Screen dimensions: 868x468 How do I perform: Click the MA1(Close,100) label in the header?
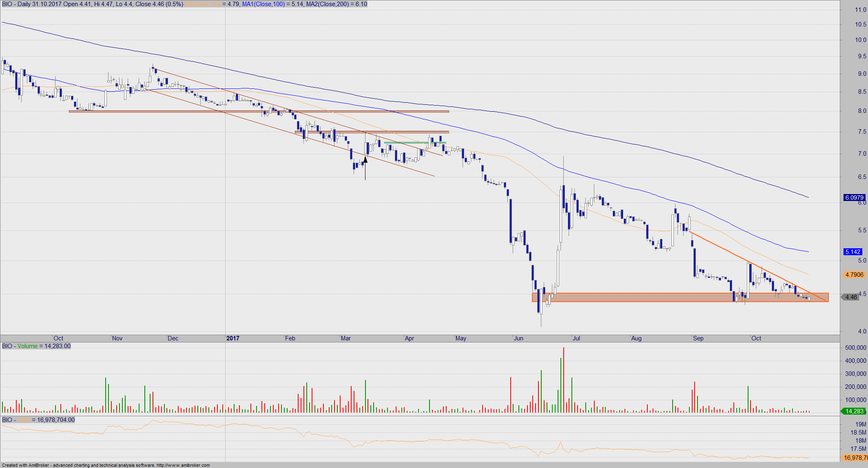[x=263, y=4]
